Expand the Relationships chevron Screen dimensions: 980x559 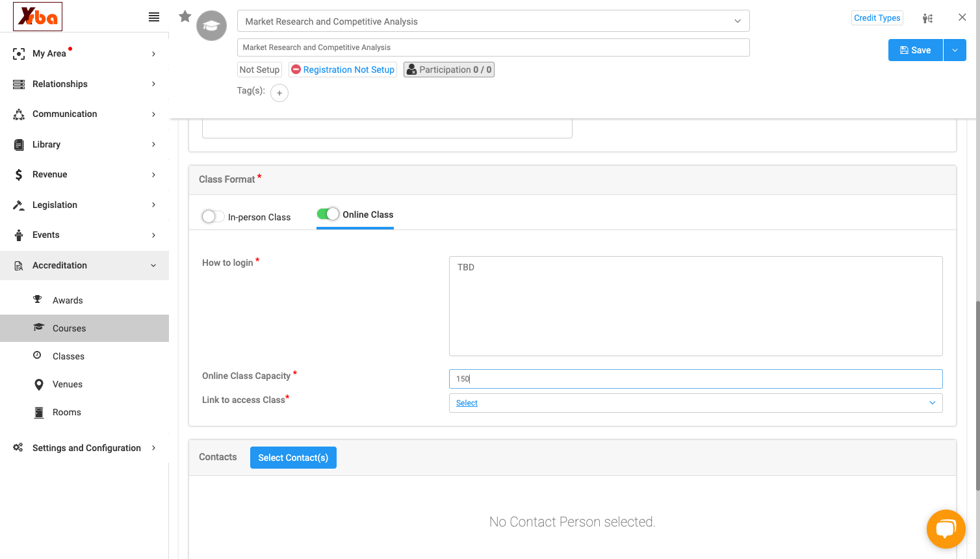[153, 84]
